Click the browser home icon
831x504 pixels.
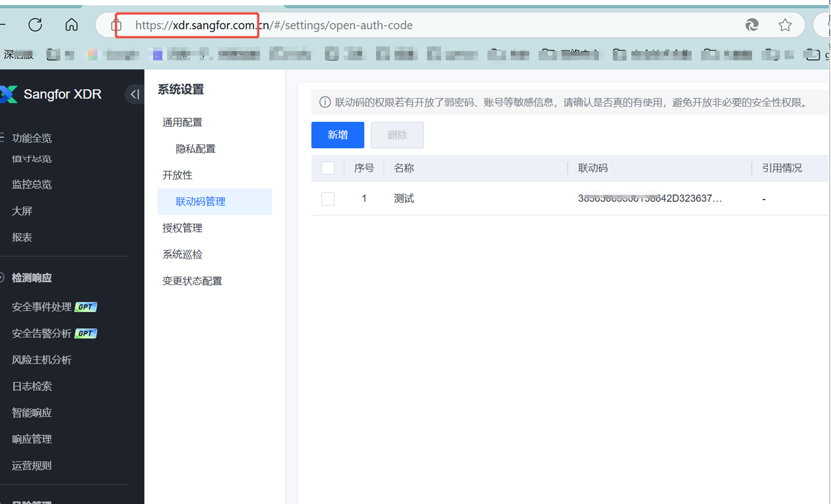(71, 25)
